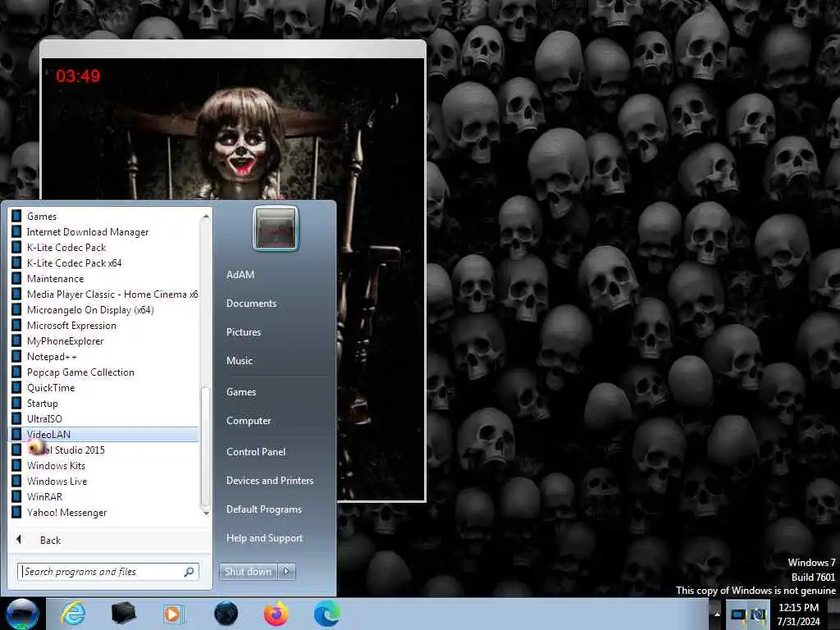Open the Maintenance folder
This screenshot has height=630, width=840.
click(104, 278)
